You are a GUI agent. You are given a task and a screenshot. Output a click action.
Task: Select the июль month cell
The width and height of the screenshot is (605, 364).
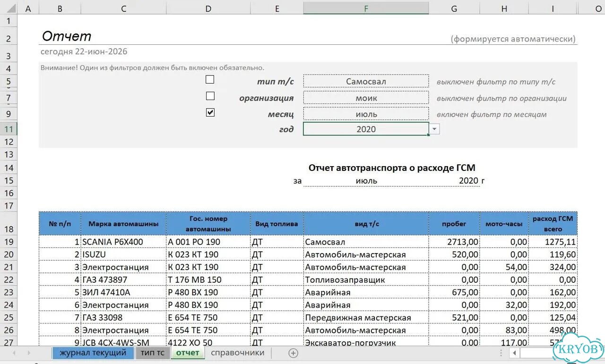pyautogui.click(x=366, y=114)
